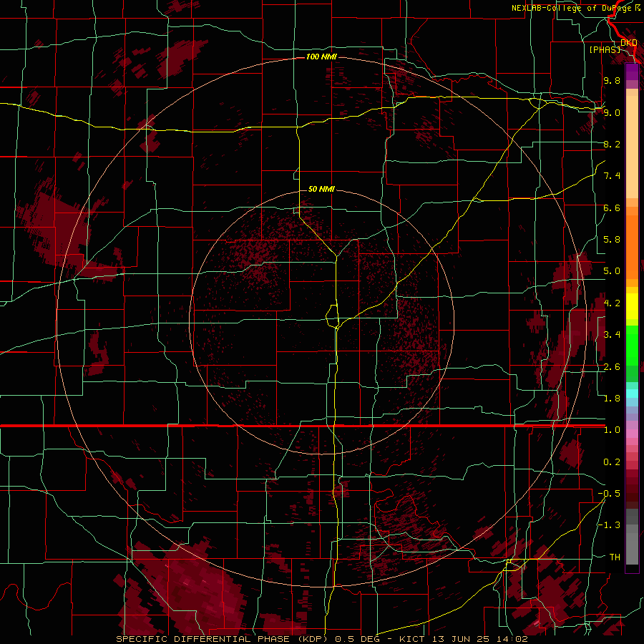644x644 pixels.
Task: Click the 9.0 value on color scale
Action: coord(612,112)
